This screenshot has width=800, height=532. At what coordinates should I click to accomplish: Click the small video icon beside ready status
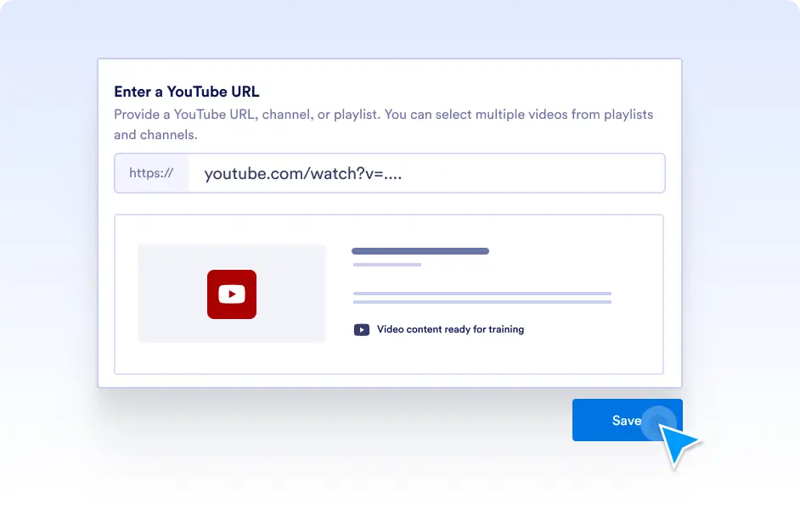click(361, 330)
